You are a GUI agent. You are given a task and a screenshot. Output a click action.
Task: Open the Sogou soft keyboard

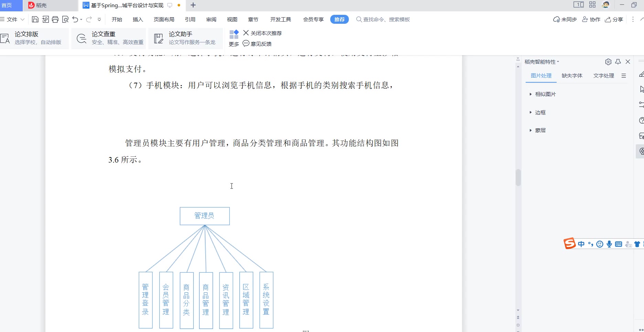tap(619, 244)
